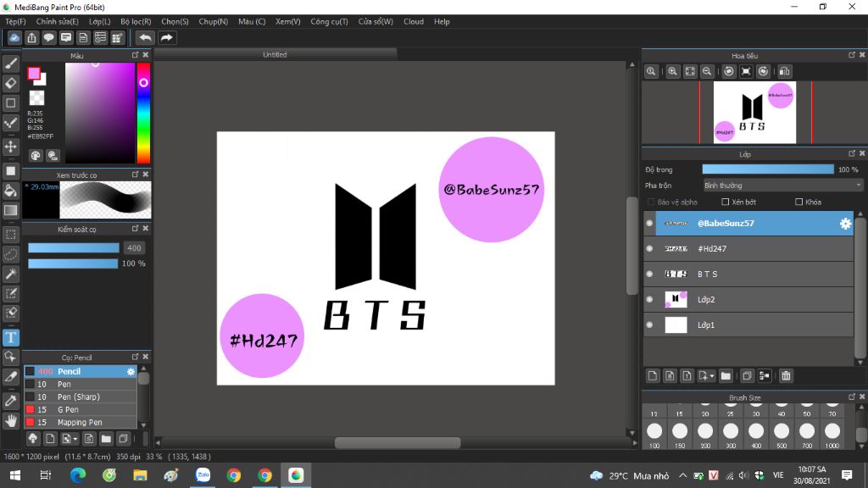Open the Pha trộn blend mode dropdown
The image size is (868, 488).
[782, 186]
